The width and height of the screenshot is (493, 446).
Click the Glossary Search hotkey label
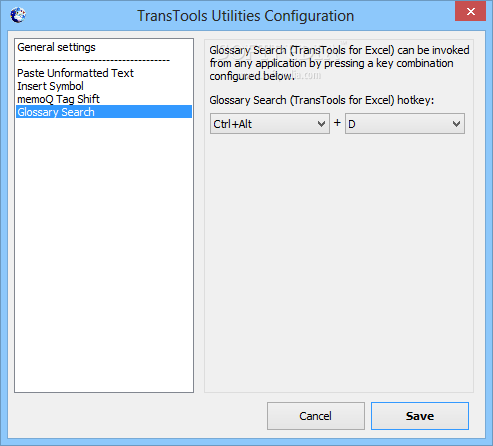(x=322, y=100)
